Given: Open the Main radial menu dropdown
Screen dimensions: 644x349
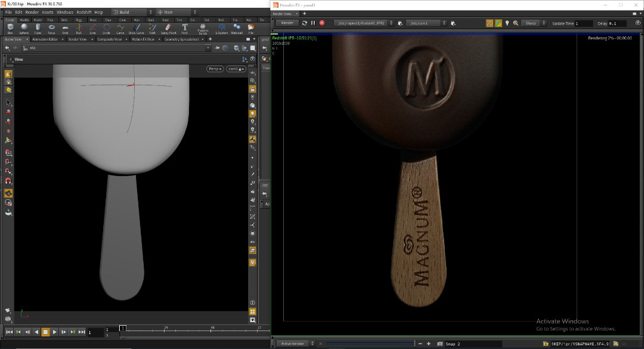Looking at the screenshot, I should [x=178, y=13].
